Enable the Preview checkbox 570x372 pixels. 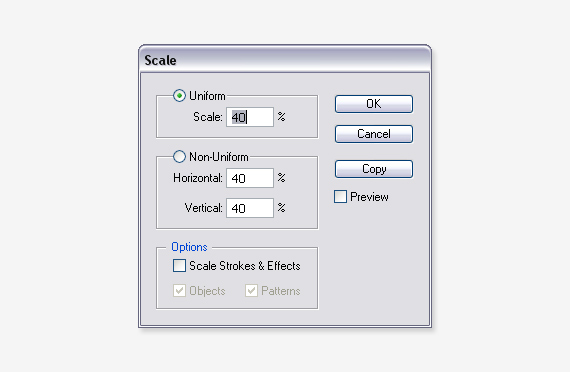tap(340, 197)
